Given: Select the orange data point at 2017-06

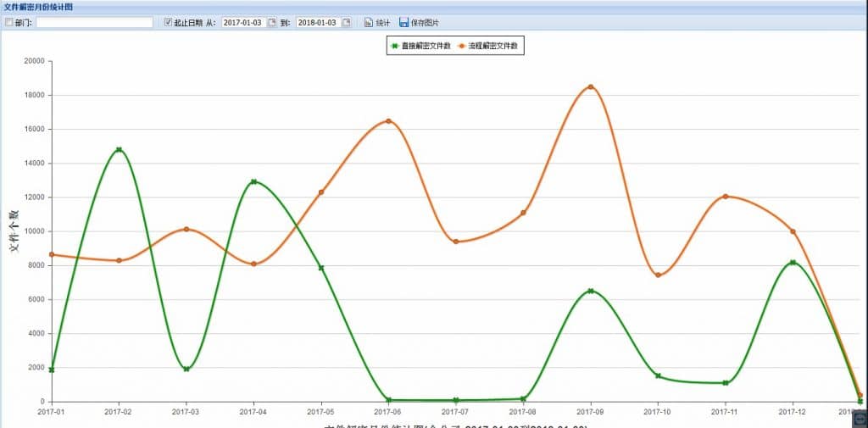Looking at the screenshot, I should [388, 120].
